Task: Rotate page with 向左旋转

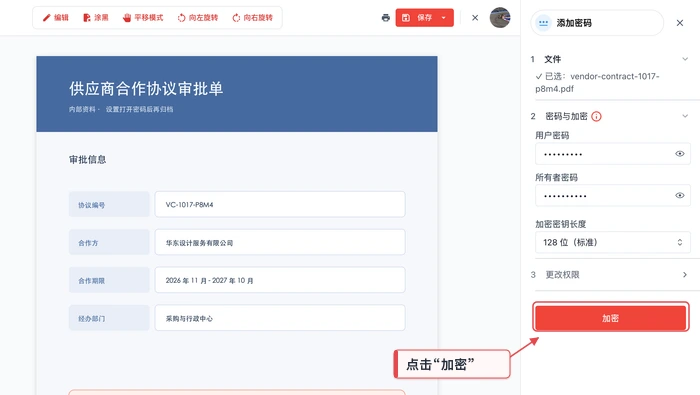Action: (197, 18)
